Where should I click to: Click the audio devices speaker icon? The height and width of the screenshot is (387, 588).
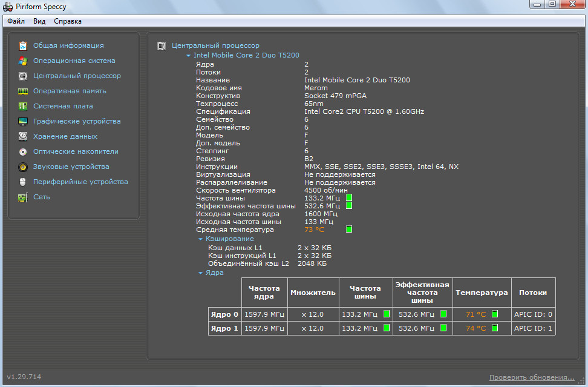point(23,167)
